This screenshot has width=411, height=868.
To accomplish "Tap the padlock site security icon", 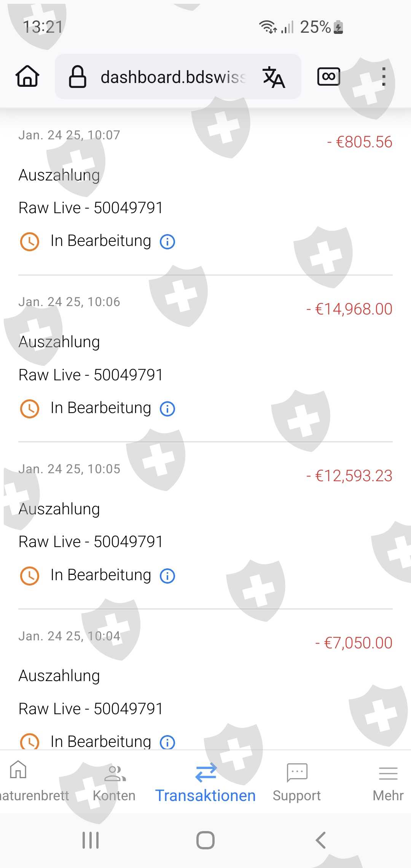I will click(x=77, y=77).
